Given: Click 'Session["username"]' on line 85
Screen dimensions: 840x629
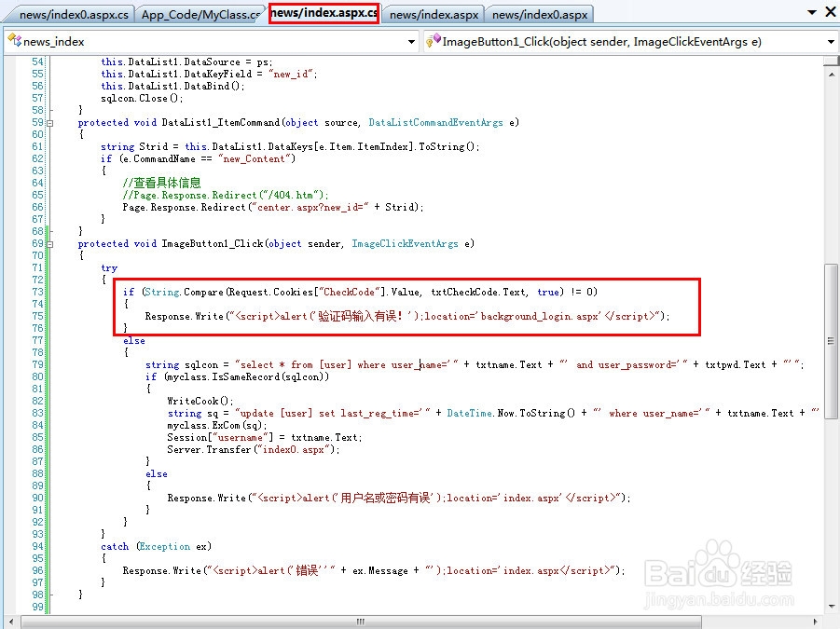Looking at the screenshot, I should [220, 437].
